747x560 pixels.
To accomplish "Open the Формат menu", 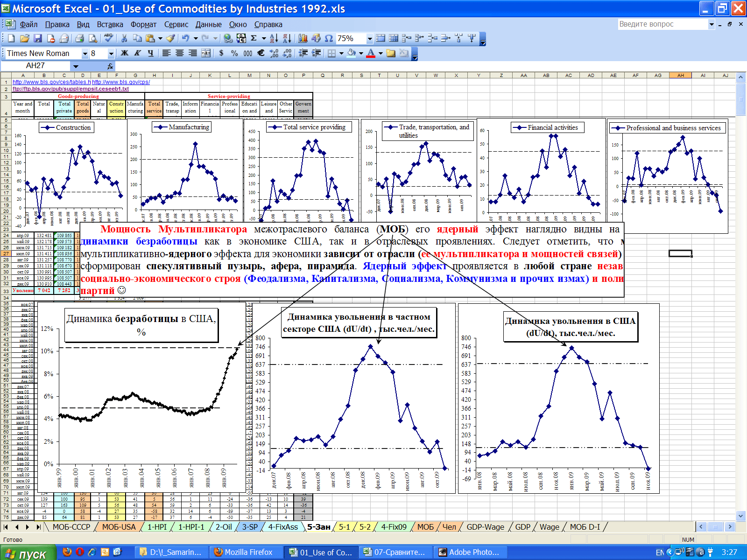I will 143,24.
